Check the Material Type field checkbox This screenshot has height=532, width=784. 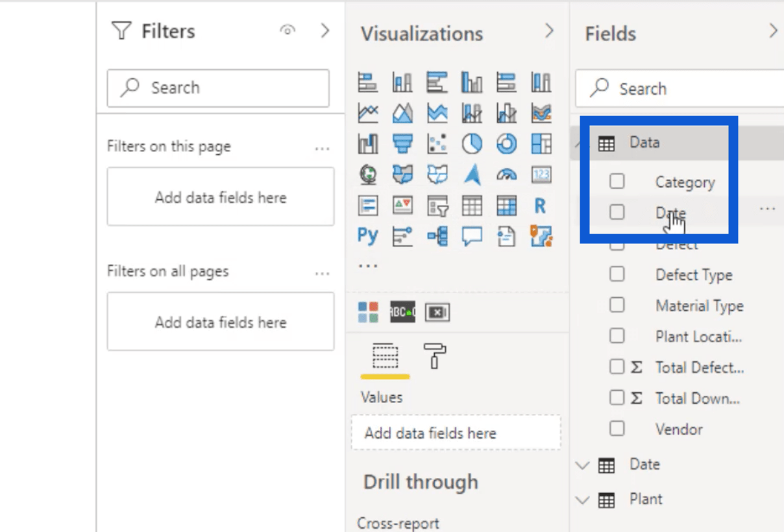(617, 305)
